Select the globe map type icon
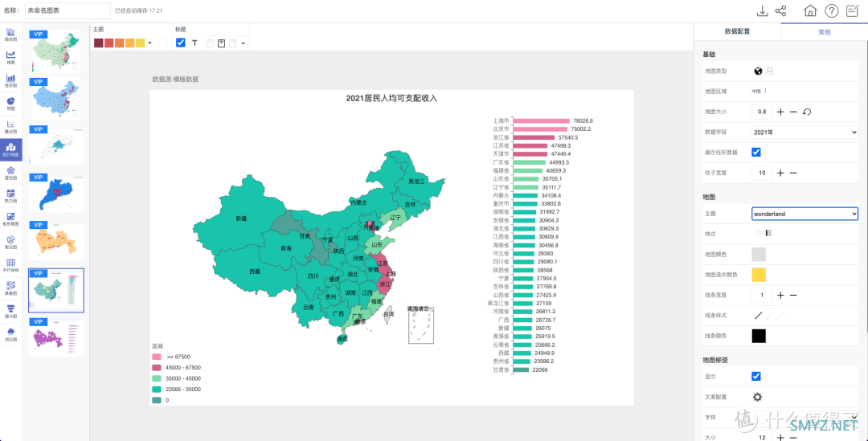This screenshot has width=868, height=441. click(x=759, y=71)
